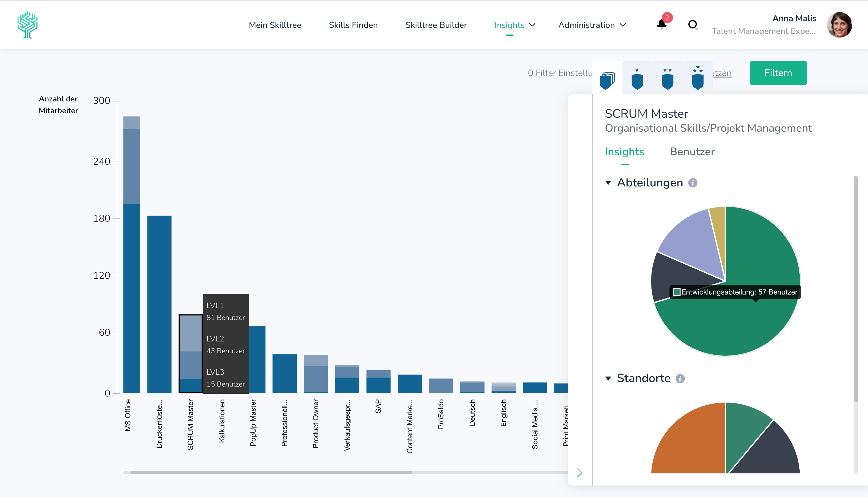Image resolution: width=868 pixels, height=497 pixels.
Task: Open the notifications bell
Action: [661, 24]
